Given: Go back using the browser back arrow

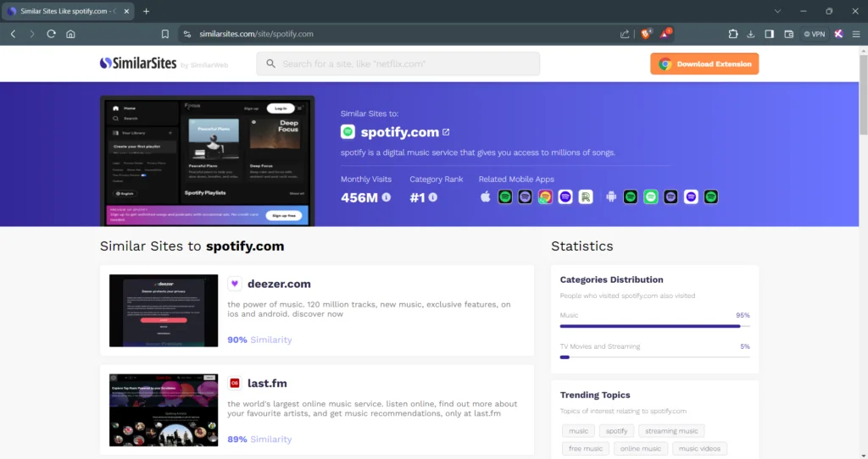Looking at the screenshot, I should (14, 34).
